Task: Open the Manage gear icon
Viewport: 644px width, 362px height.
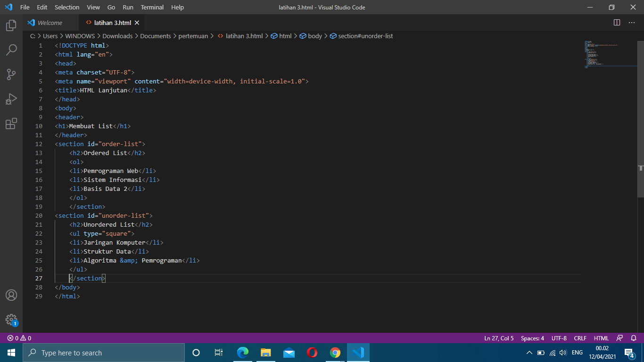Action: point(11,320)
